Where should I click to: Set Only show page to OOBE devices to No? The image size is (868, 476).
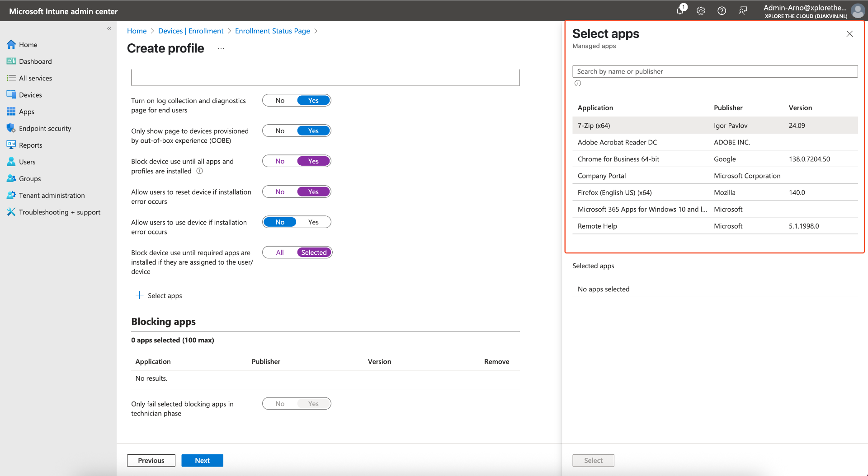tap(280, 131)
